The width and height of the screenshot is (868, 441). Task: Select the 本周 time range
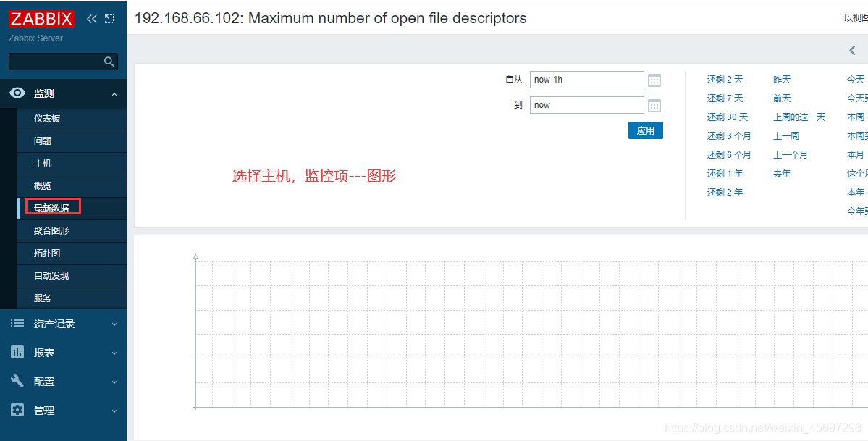tap(855, 117)
